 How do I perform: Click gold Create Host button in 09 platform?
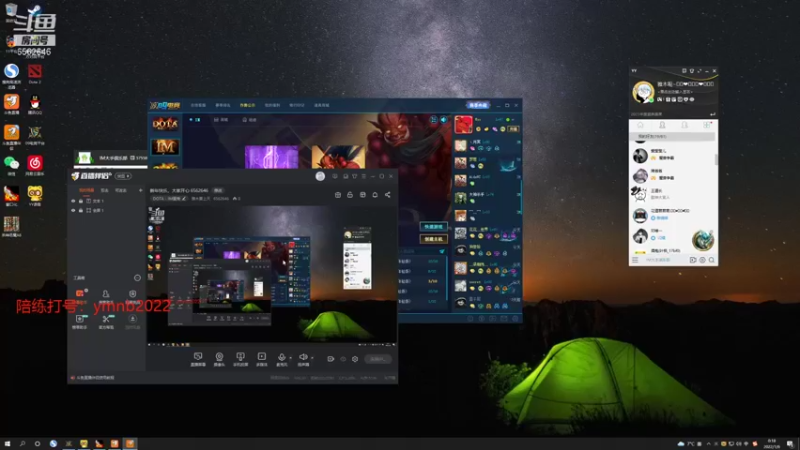pos(433,239)
